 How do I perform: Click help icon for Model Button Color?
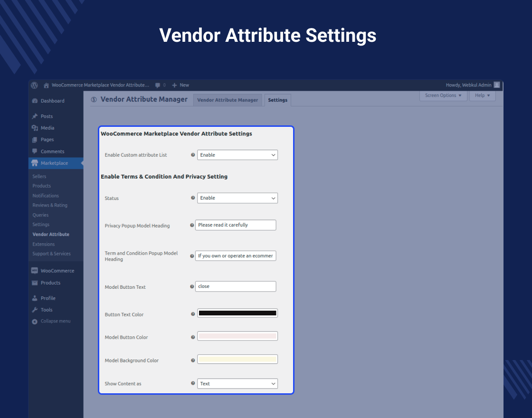click(193, 337)
